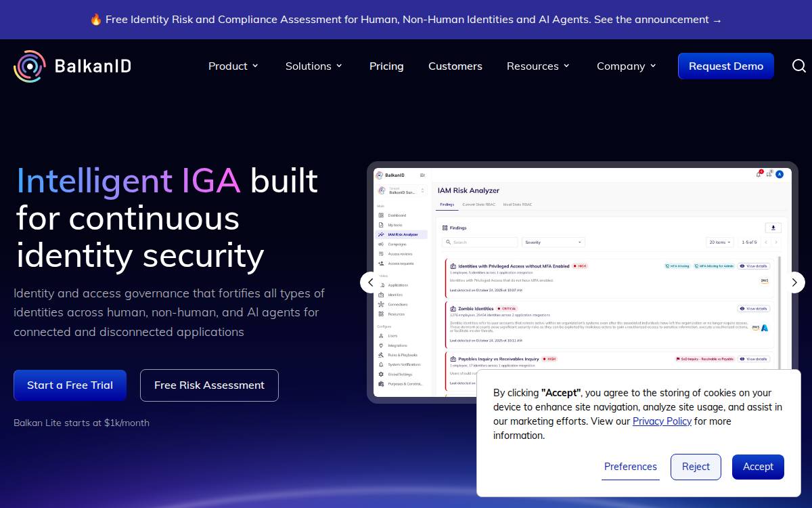Image resolution: width=812 pixels, height=508 pixels.
Task: Switch to the Ideal State RBAC tab
Action: pyautogui.click(x=518, y=205)
